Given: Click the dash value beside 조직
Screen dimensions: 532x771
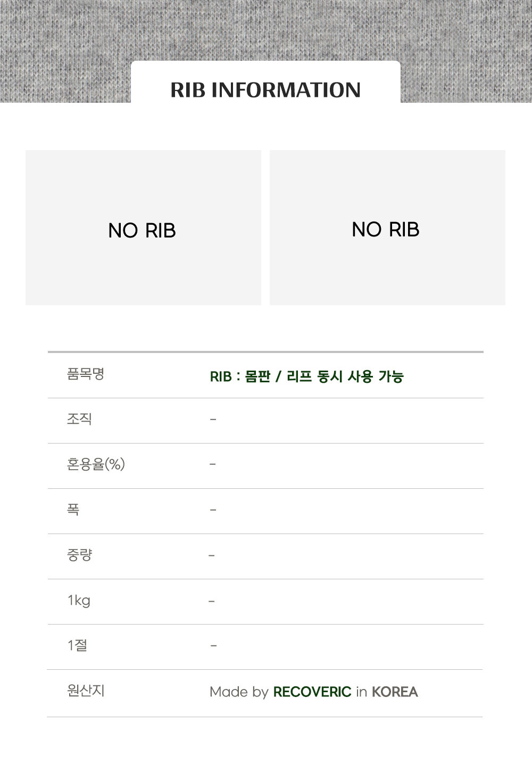Looking at the screenshot, I should coord(213,420).
